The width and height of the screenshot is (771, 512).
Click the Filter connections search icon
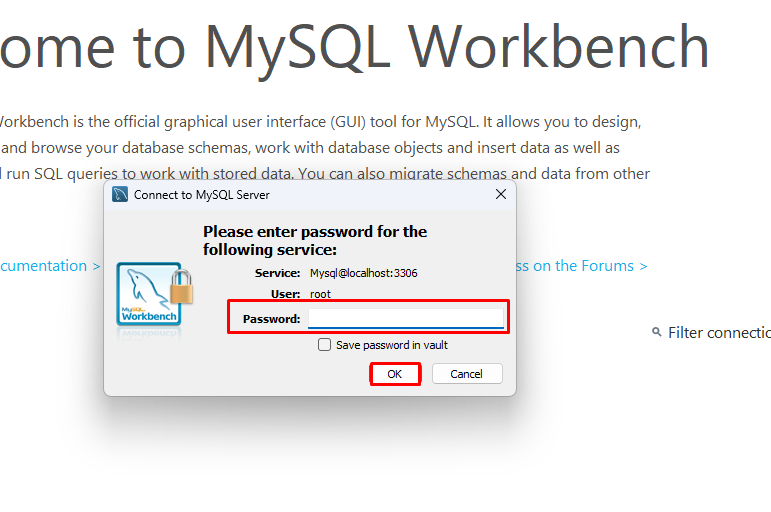tap(656, 332)
